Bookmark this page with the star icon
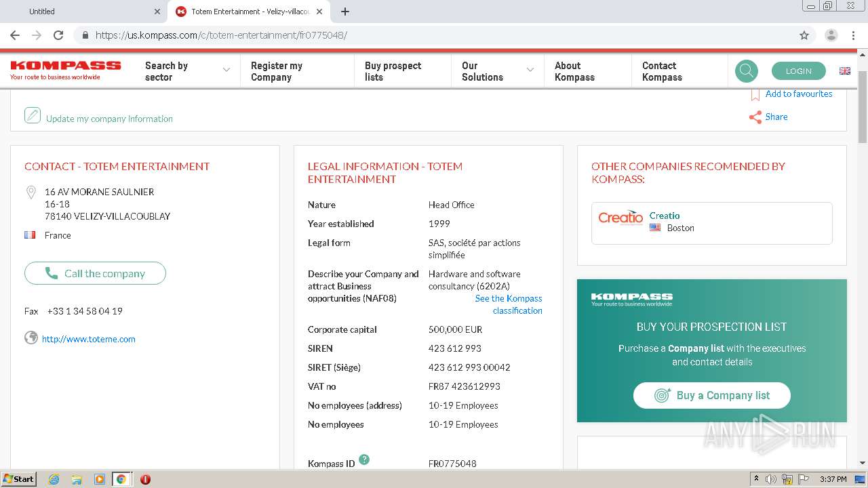The width and height of the screenshot is (868, 488). pyautogui.click(x=804, y=35)
